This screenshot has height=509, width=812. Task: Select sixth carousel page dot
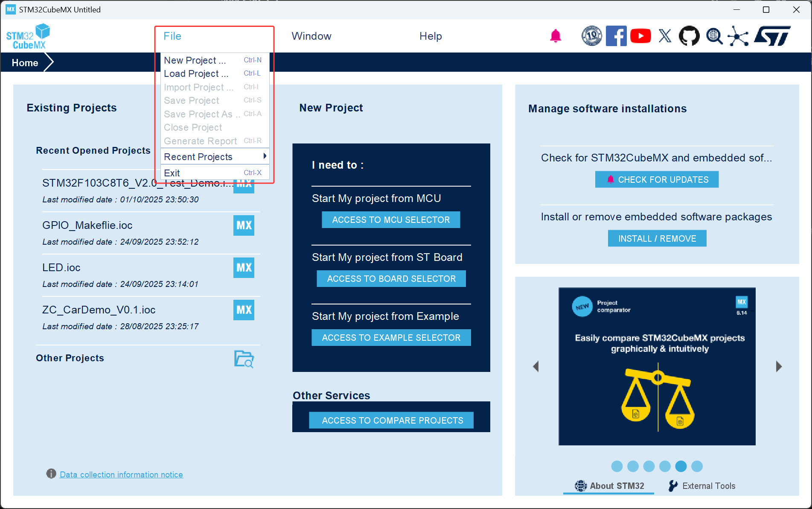tap(697, 466)
